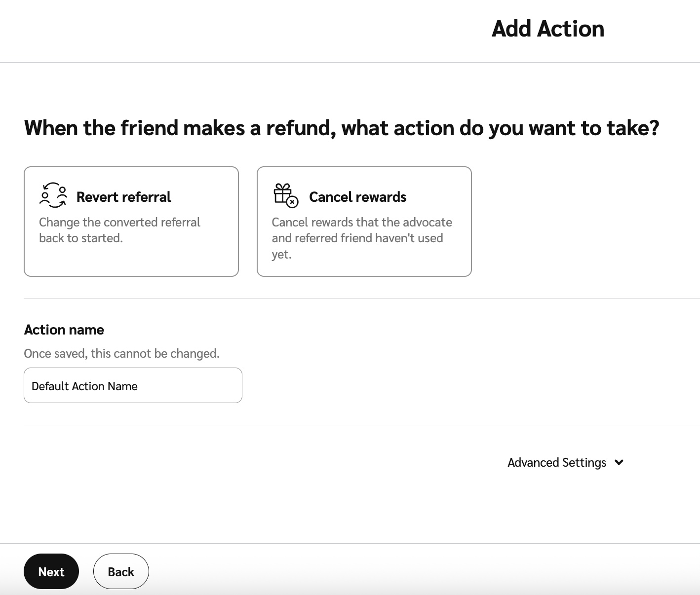
Task: Expand the Advanced Settings section
Action: coord(556,462)
